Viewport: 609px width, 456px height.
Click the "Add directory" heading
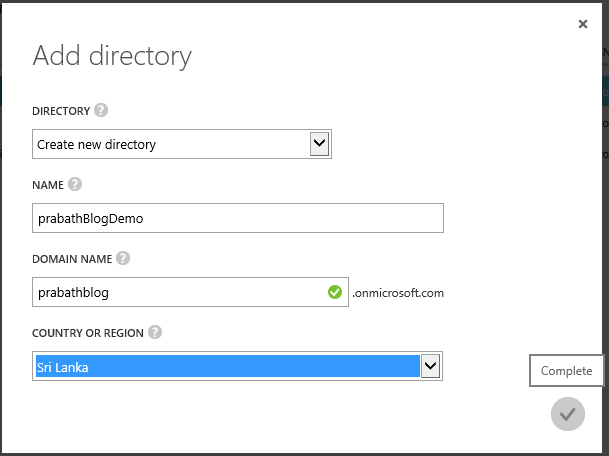tap(112, 55)
